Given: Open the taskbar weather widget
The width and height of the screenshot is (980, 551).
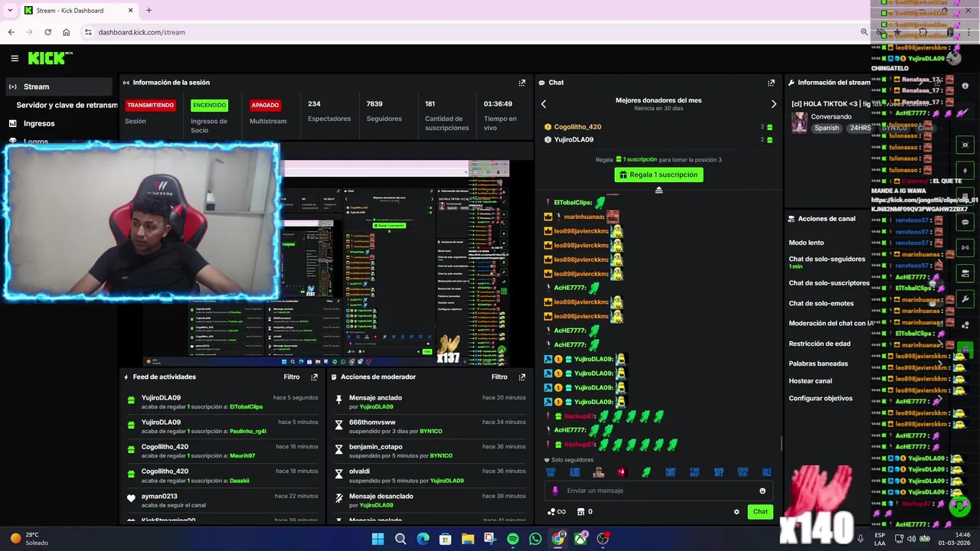Looking at the screenshot, I should point(29,539).
